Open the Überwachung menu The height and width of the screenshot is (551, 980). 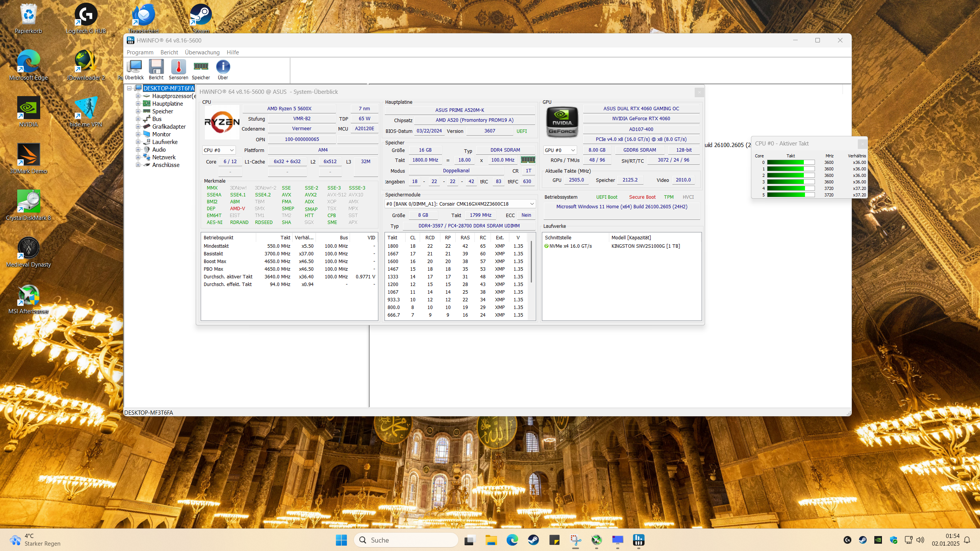[202, 52]
